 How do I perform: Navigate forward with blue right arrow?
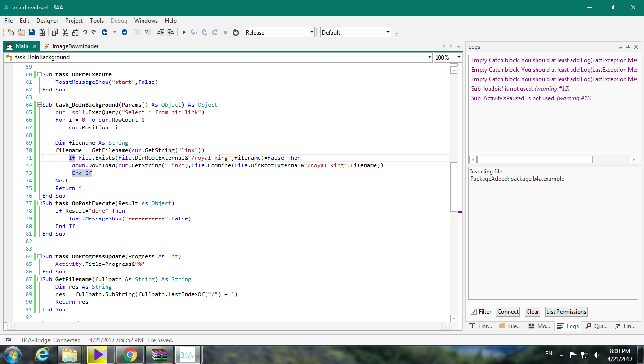point(125,32)
